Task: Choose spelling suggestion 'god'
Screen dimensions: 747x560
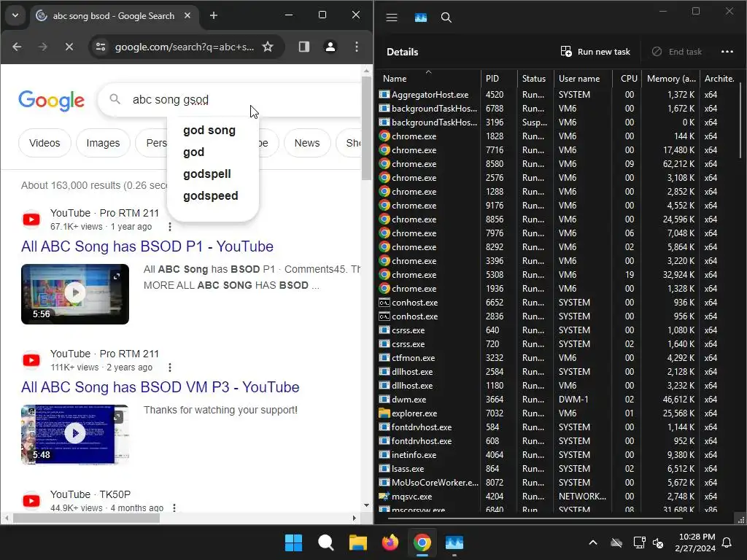Action: (x=193, y=152)
